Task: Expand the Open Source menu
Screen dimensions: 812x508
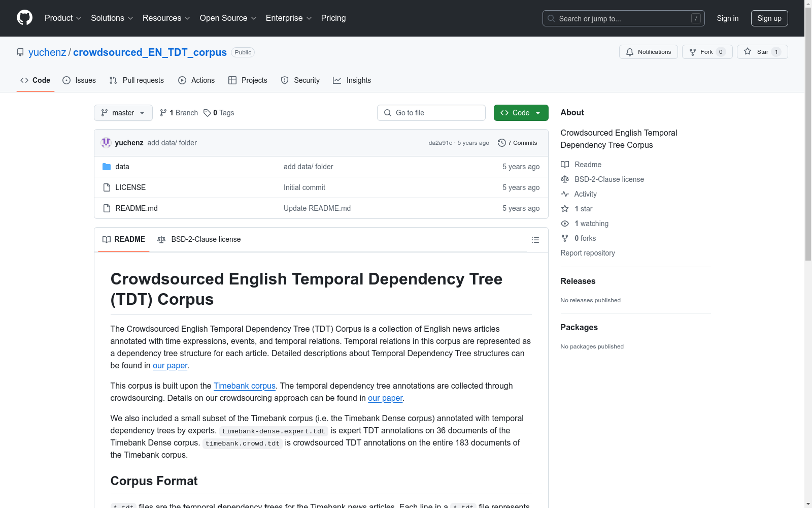Action: pyautogui.click(x=228, y=18)
